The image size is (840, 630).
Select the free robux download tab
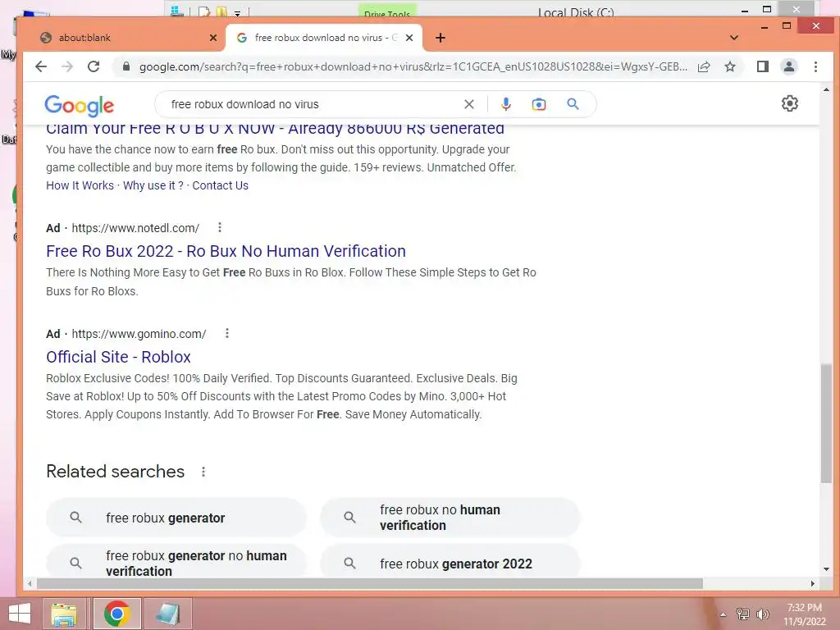pos(323,38)
